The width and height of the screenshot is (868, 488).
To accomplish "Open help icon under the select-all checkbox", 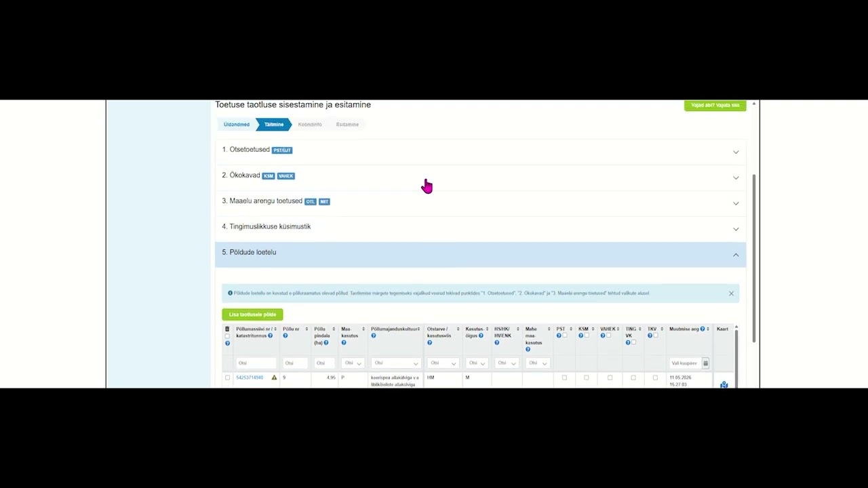I will tap(227, 343).
